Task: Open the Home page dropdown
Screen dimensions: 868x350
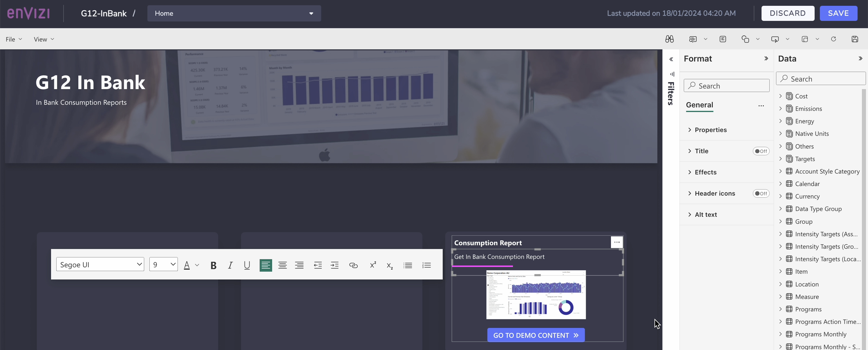Action: point(234,13)
